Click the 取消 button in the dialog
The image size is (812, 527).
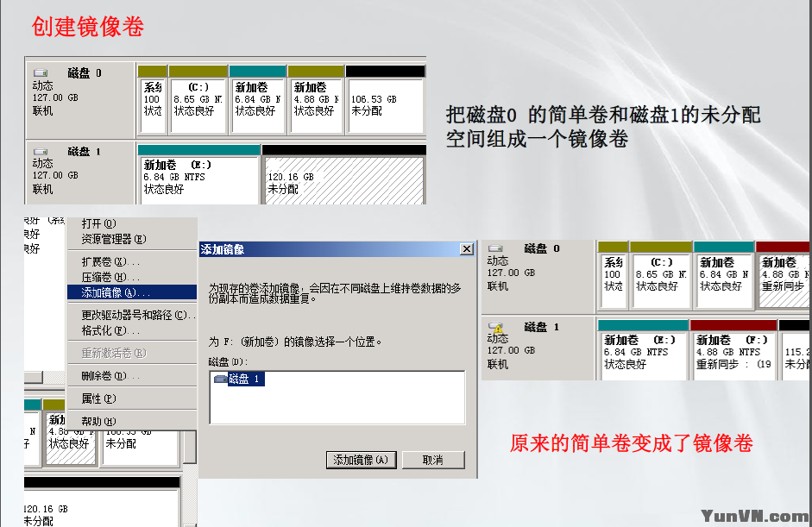[x=433, y=460]
